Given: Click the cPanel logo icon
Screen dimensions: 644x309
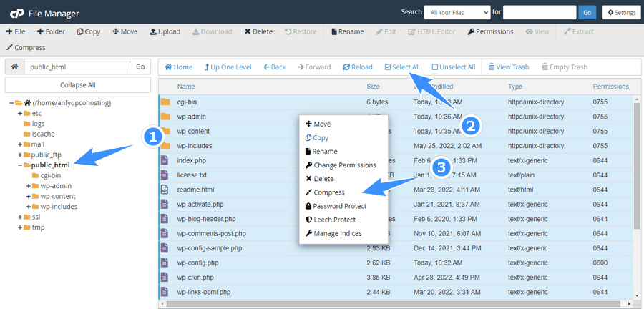Looking at the screenshot, I should [17, 13].
